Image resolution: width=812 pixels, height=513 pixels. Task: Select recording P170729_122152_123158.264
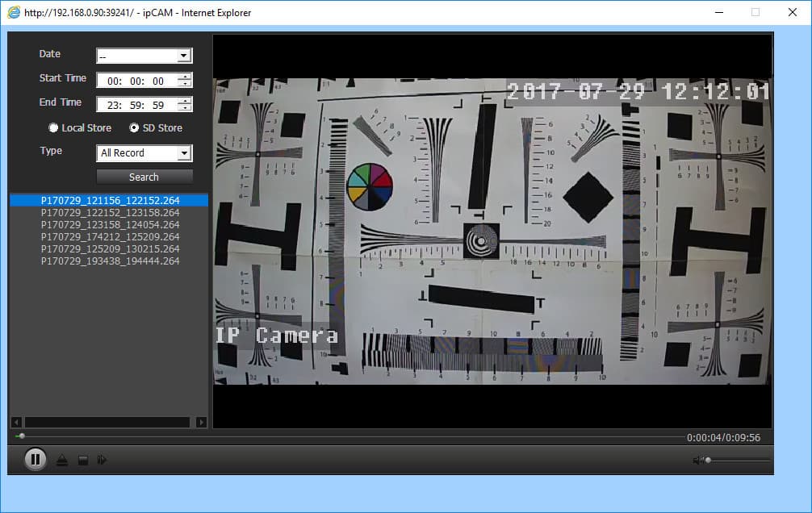click(110, 212)
